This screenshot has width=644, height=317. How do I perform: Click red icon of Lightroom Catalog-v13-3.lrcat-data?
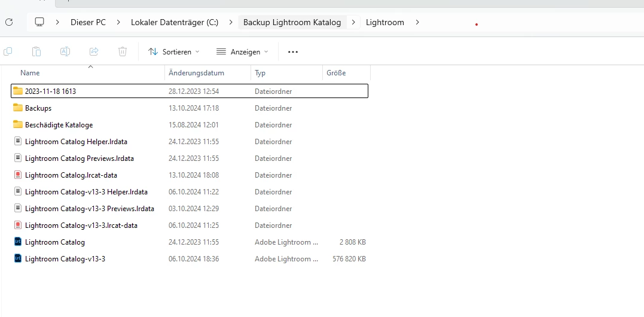18,225
